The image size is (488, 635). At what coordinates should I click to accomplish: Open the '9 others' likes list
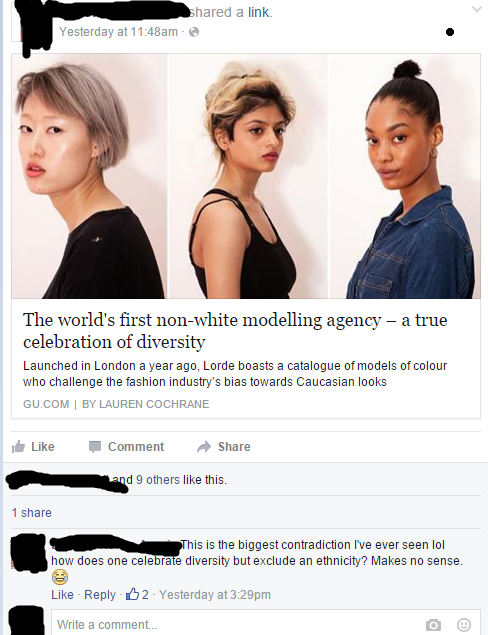click(158, 479)
